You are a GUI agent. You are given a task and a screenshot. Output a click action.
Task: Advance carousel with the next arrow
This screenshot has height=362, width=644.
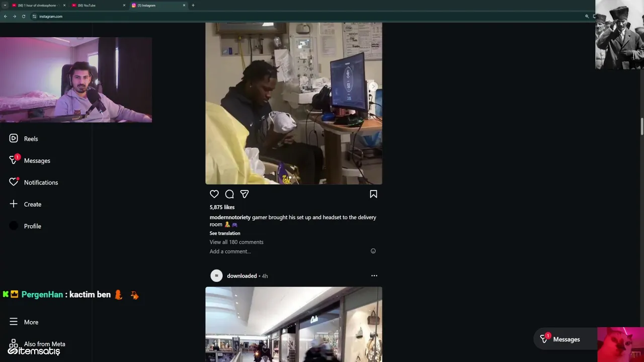(x=373, y=86)
